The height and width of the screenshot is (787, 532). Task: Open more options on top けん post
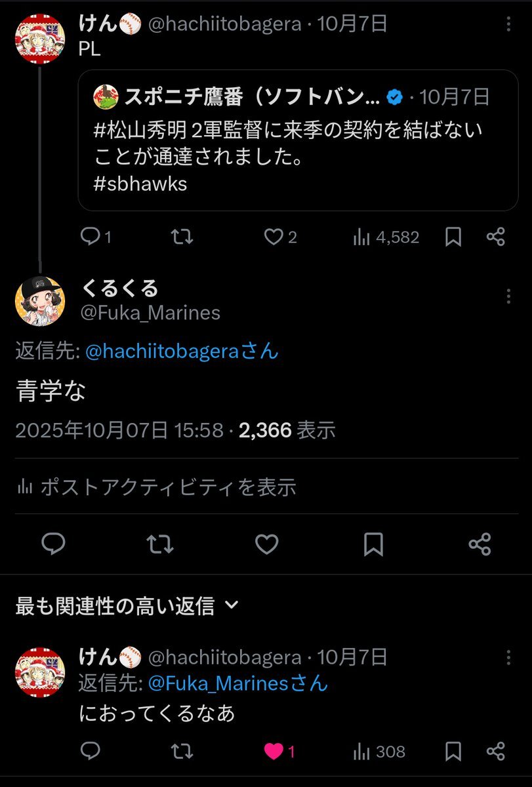pyautogui.click(x=508, y=25)
